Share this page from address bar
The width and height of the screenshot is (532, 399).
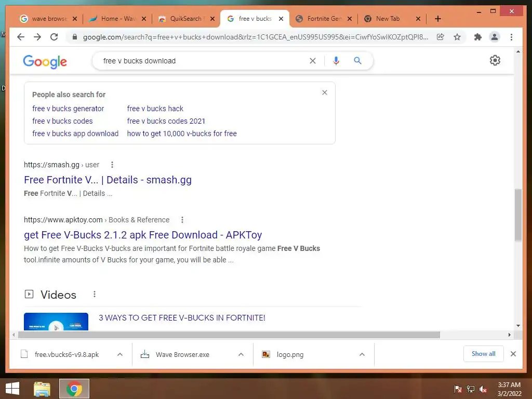point(441,37)
